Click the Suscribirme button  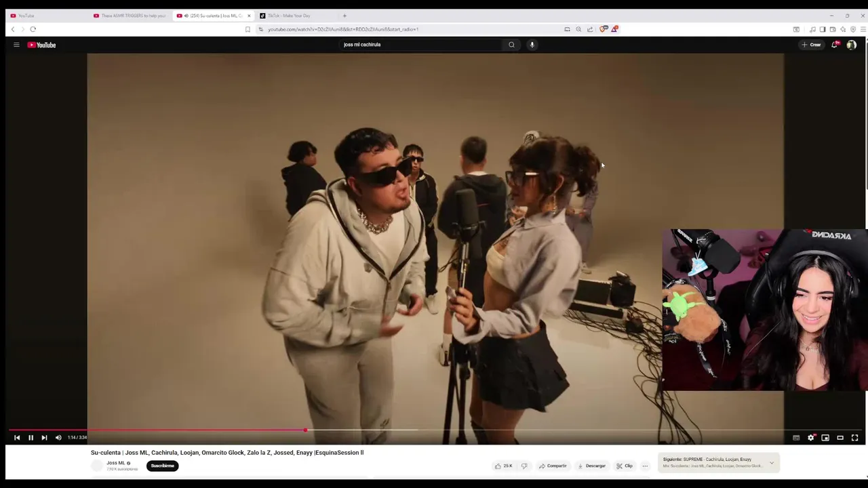click(162, 466)
